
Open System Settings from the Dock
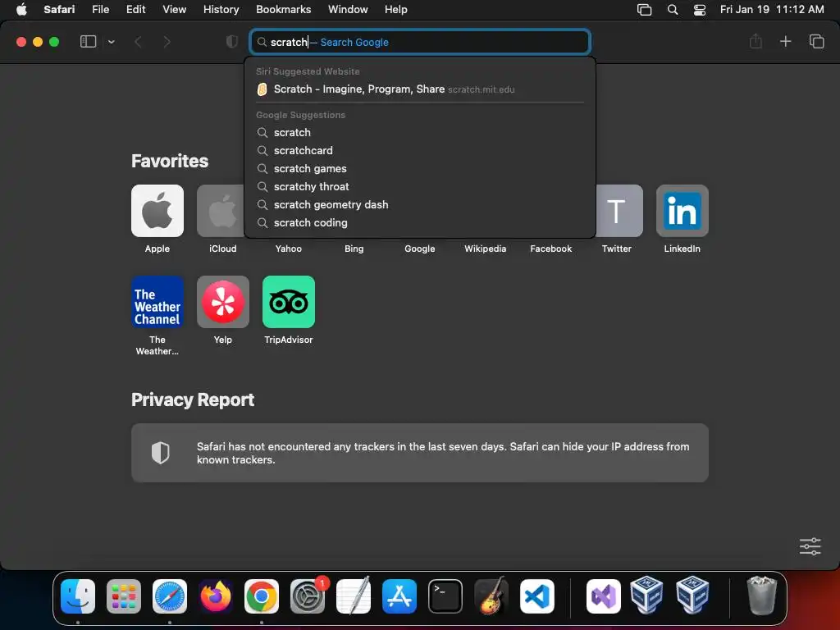pos(308,596)
